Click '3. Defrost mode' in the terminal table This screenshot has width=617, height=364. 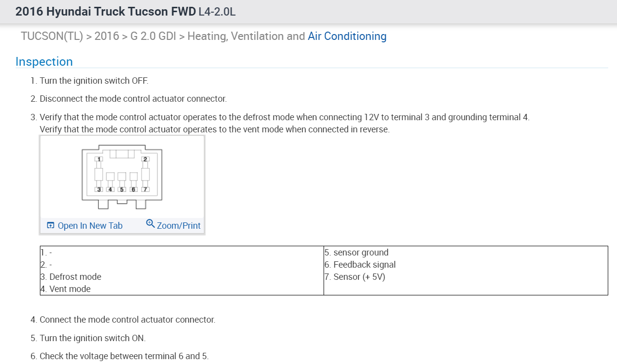point(71,277)
